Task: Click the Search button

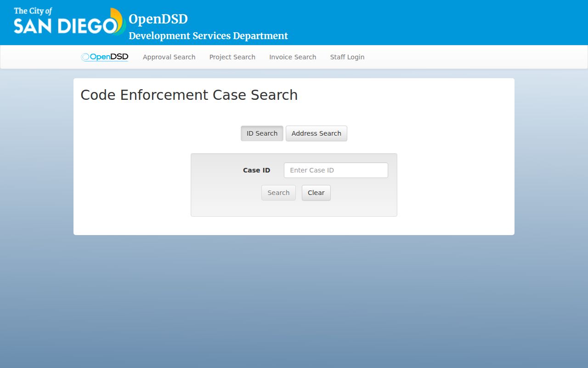Action: coord(278,193)
